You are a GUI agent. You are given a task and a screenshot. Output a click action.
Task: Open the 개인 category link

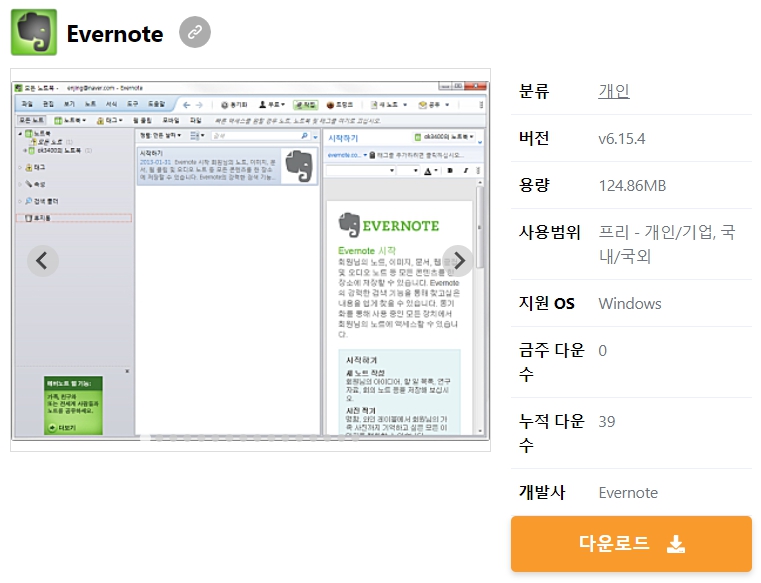click(x=613, y=91)
